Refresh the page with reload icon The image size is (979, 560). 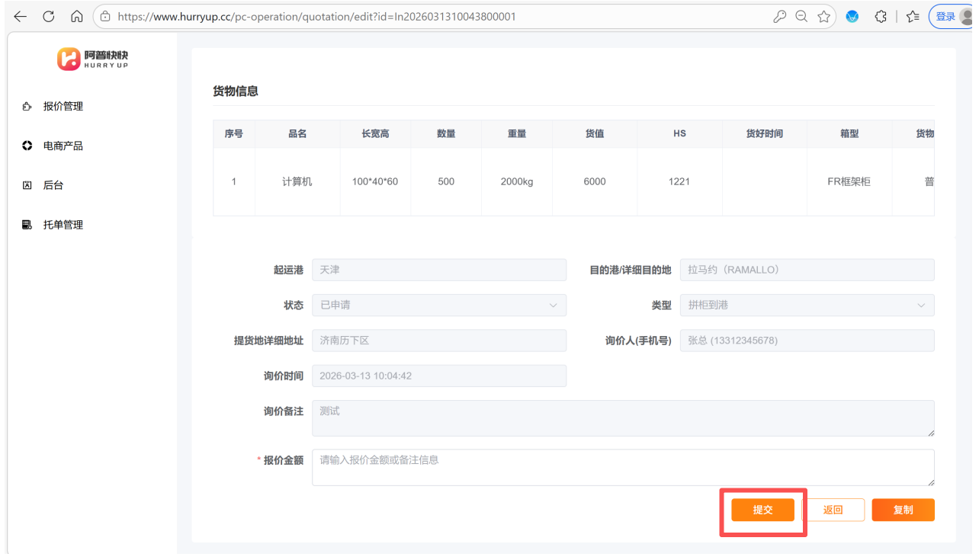coord(49,16)
